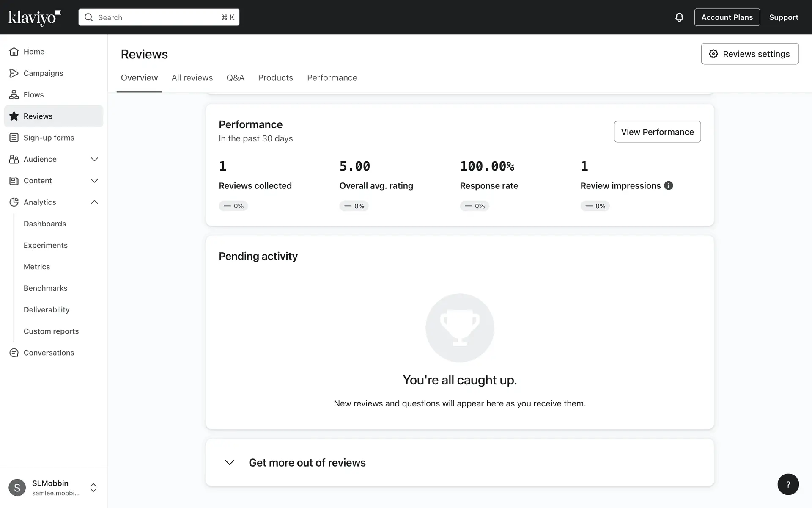The image size is (812, 508).
Task: Collapse the Analytics section chevron
Action: (x=94, y=202)
